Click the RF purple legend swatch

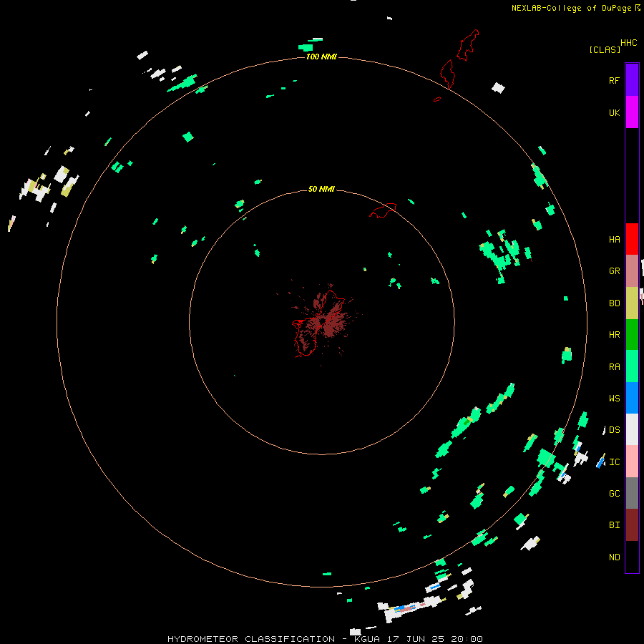point(632,80)
